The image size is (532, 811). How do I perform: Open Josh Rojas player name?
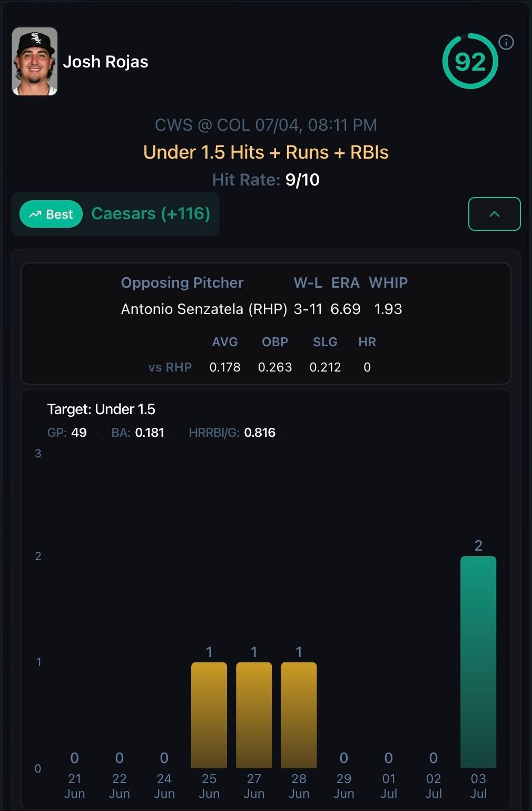click(105, 62)
